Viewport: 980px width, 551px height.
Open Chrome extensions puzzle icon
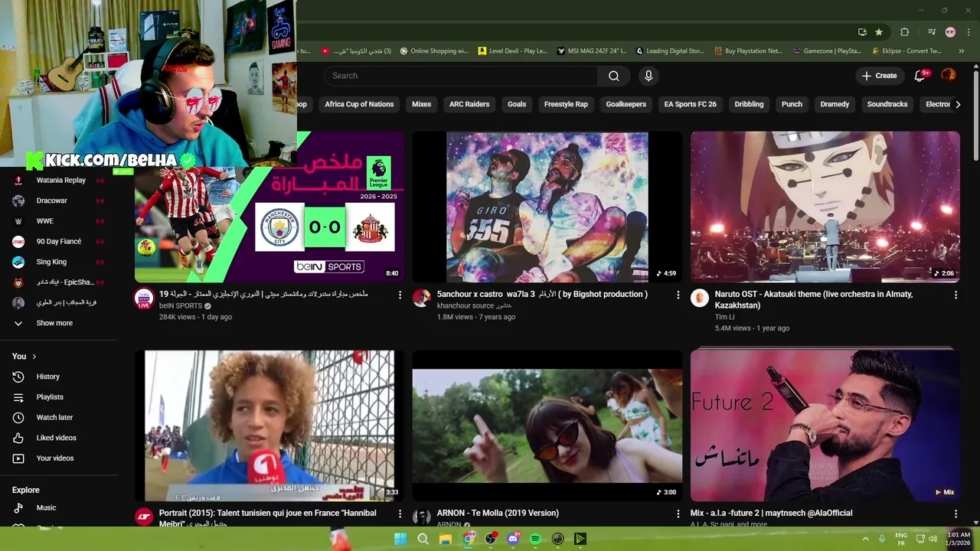(x=905, y=32)
